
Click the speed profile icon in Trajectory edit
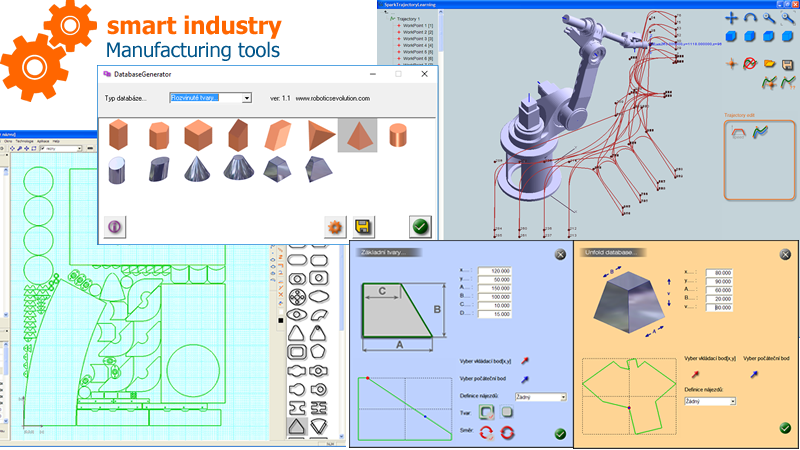[738, 134]
